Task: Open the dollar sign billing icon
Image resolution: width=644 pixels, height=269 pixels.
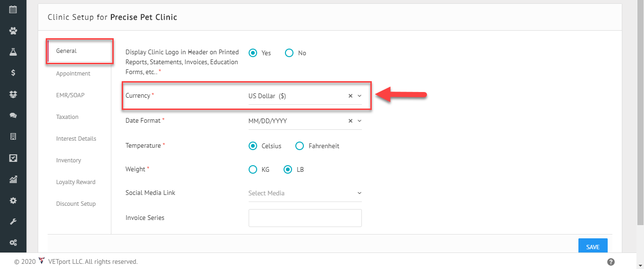Action: click(13, 73)
